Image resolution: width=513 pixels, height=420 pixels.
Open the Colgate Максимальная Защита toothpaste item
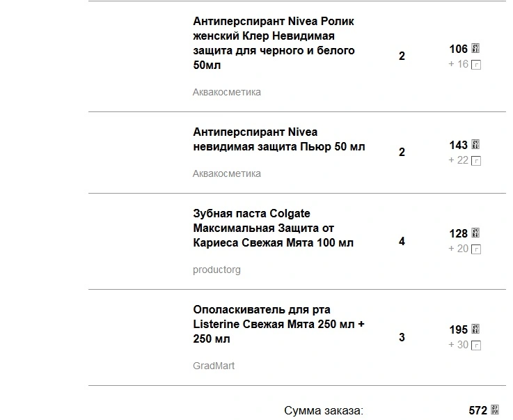coord(273,228)
